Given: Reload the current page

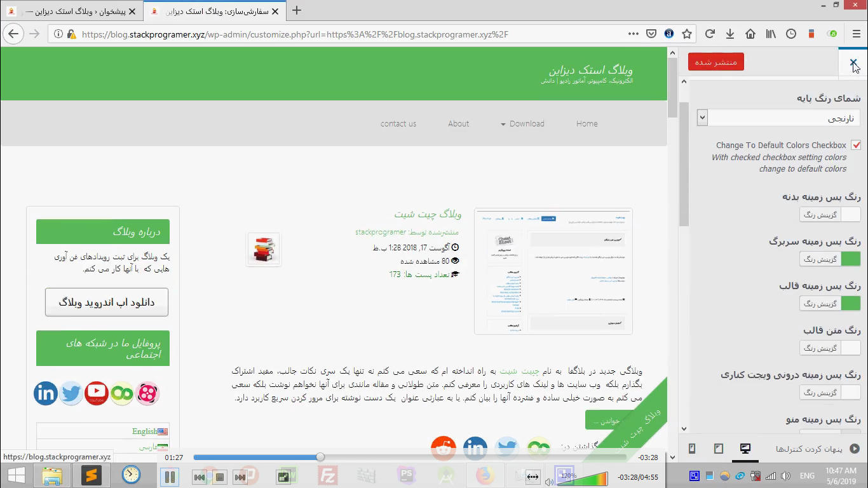Looking at the screenshot, I should point(710,34).
